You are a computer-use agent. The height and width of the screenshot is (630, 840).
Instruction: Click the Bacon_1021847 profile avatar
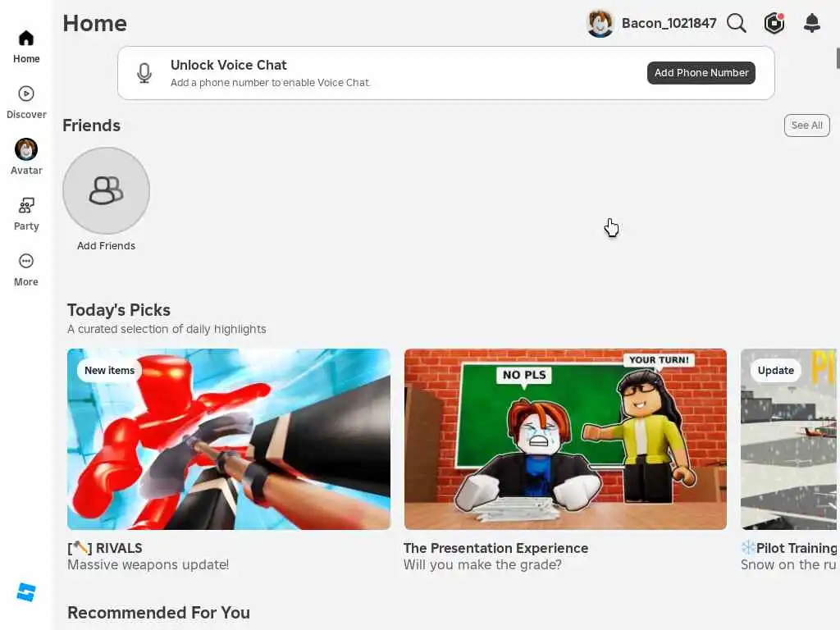pos(600,24)
